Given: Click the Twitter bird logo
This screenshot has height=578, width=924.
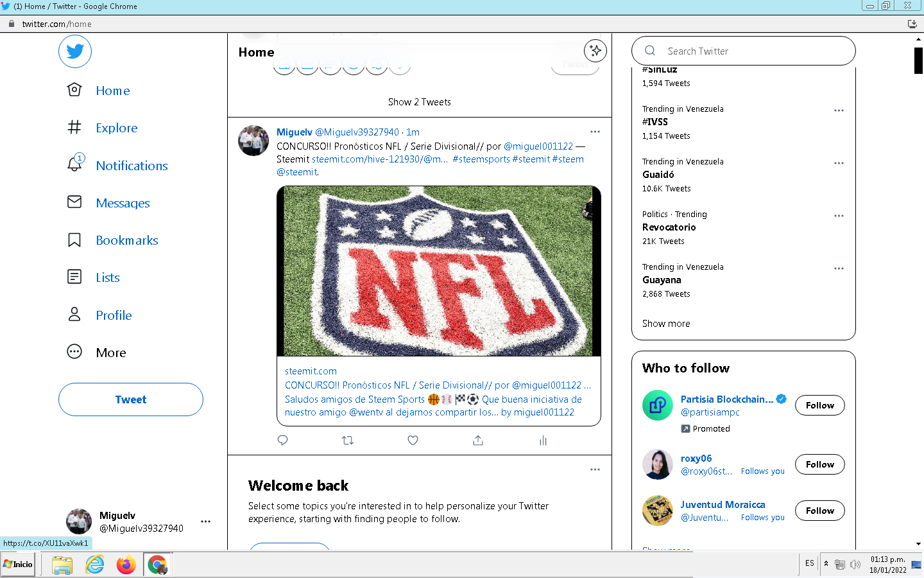Looking at the screenshot, I should point(75,51).
